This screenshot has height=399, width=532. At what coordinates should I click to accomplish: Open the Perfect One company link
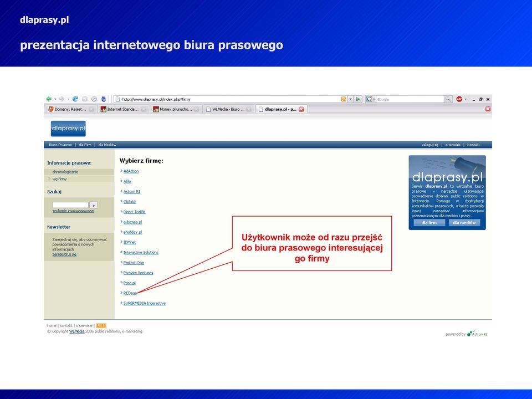click(x=134, y=263)
